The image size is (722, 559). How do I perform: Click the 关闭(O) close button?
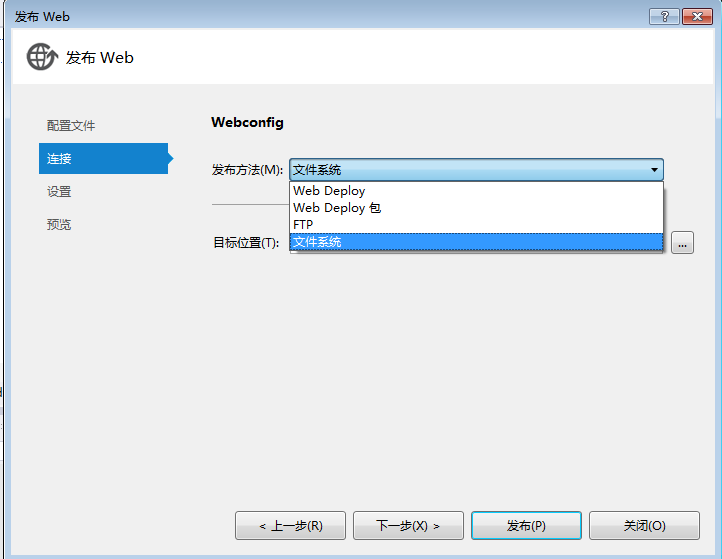[x=644, y=525]
